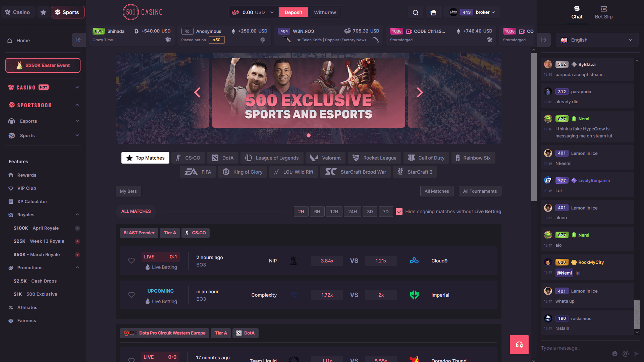Switch to the Casino tab
Image resolution: width=644 pixels, height=362 pixels.
click(x=18, y=12)
